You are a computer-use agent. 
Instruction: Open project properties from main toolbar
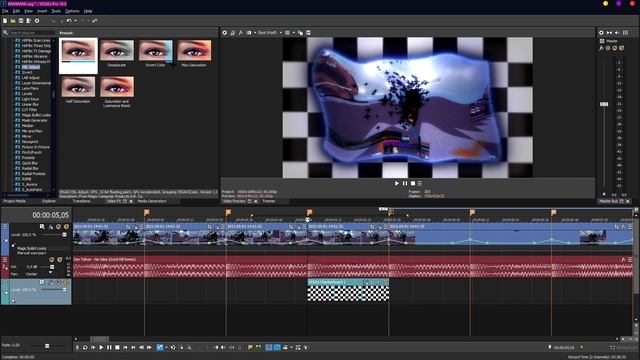37,20
